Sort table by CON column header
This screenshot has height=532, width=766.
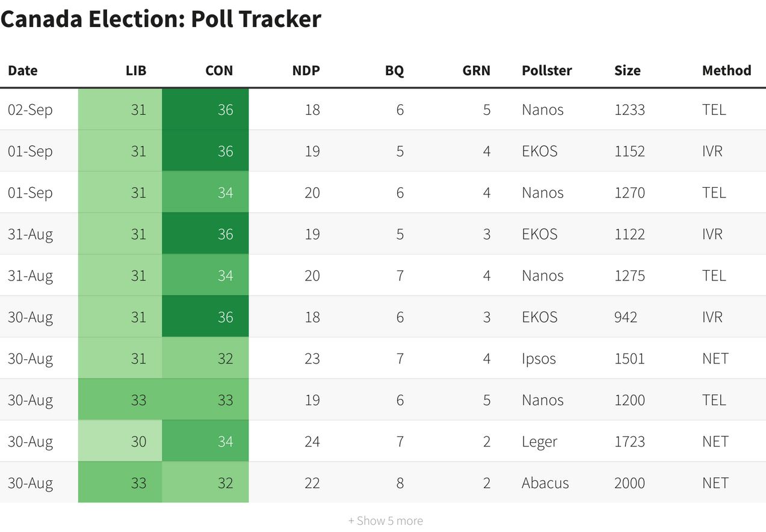click(x=219, y=70)
